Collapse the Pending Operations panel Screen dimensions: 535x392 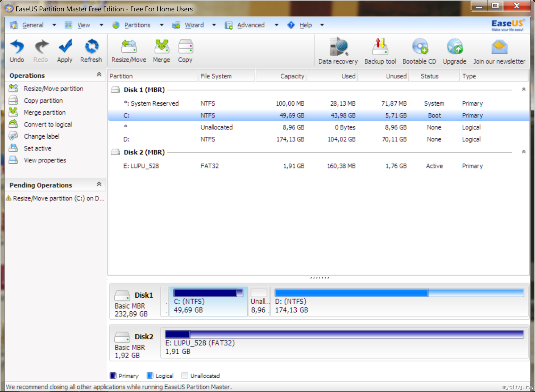(x=99, y=184)
